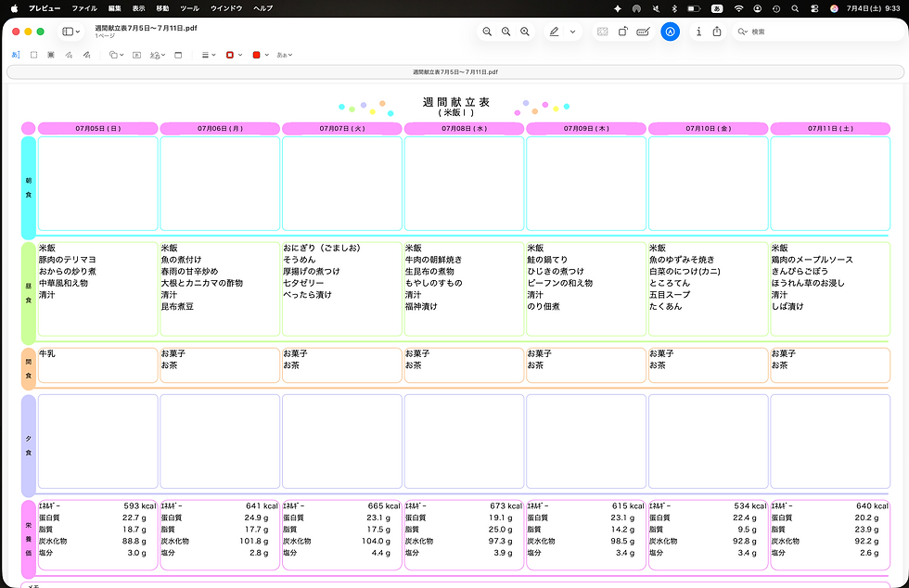Click the 週間献立表 page title
The width and height of the screenshot is (909, 588).
click(x=456, y=102)
